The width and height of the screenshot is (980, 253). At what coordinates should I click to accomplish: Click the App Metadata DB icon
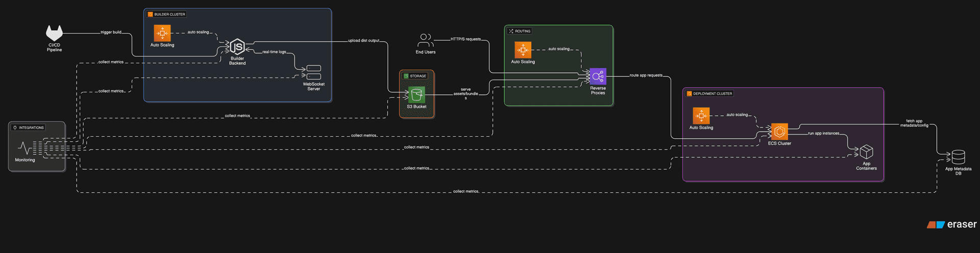click(958, 157)
